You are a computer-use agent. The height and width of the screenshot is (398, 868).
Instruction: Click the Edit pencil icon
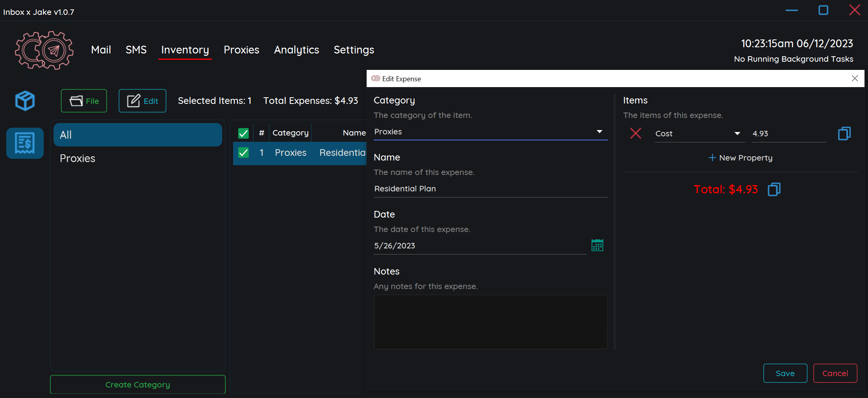coord(134,100)
